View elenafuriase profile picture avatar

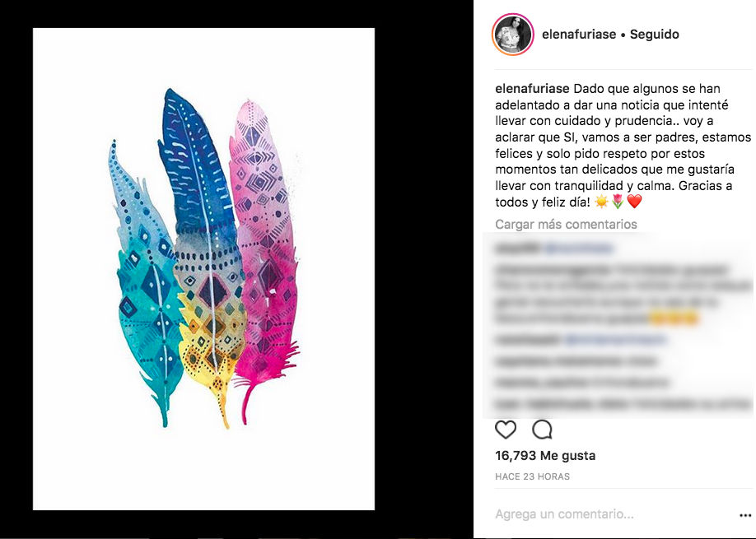pos(512,35)
